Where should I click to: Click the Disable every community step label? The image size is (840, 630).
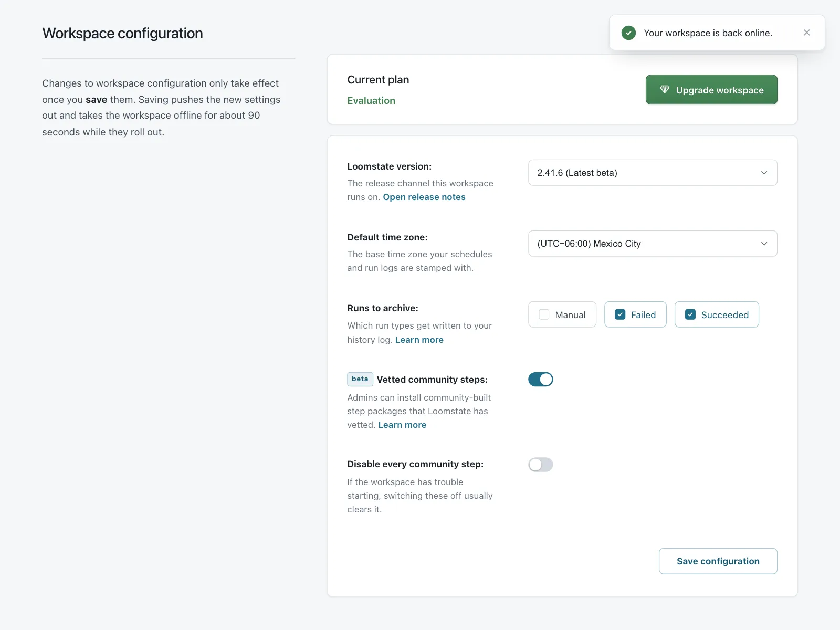(x=415, y=464)
